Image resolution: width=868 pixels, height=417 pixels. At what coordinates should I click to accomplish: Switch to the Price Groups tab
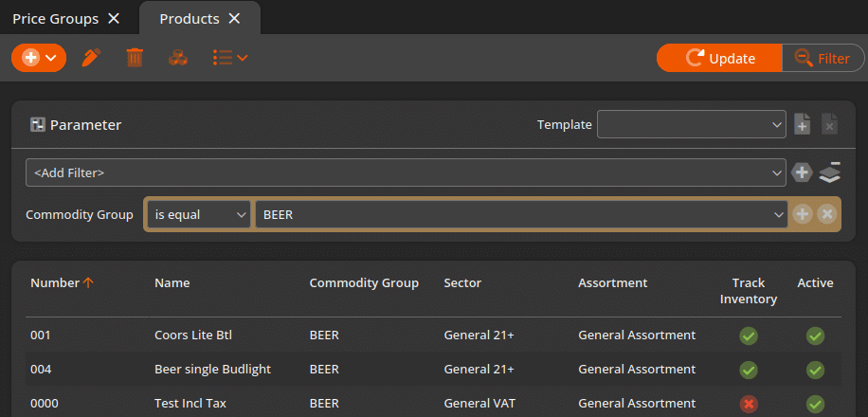[54, 18]
